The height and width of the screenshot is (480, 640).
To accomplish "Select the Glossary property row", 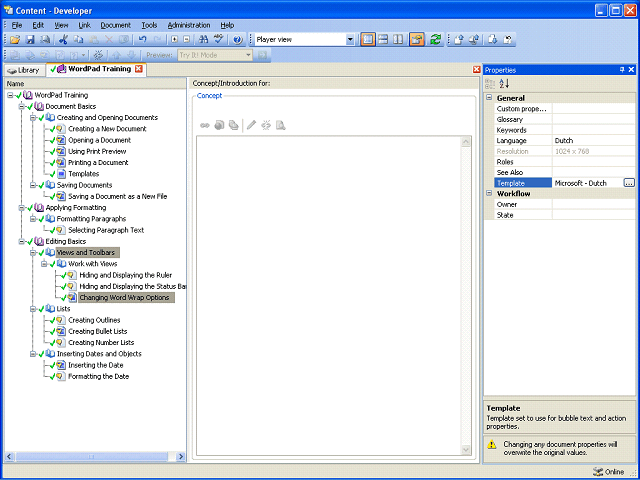I will click(564, 119).
